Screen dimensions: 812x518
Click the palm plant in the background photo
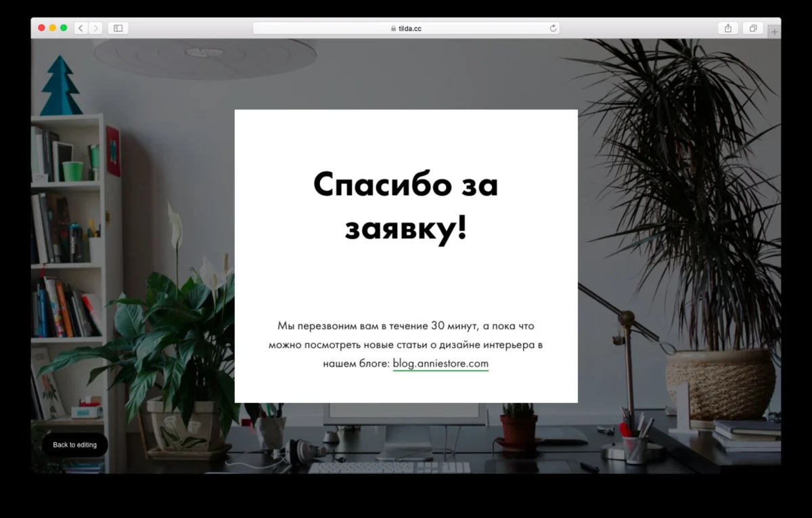[x=677, y=169]
